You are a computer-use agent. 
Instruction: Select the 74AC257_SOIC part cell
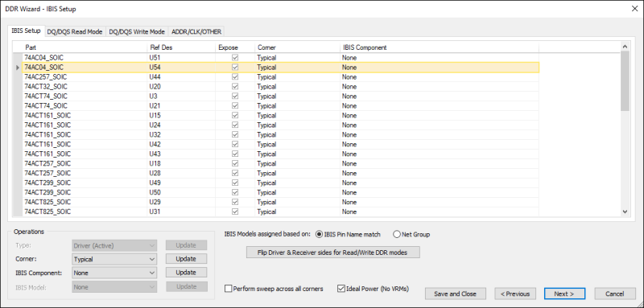(85, 77)
